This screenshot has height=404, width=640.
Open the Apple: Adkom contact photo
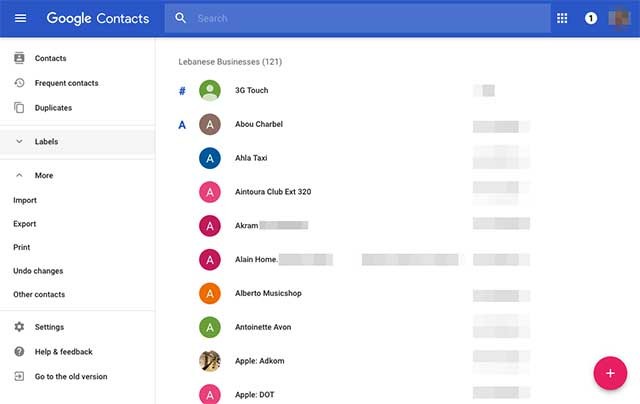210,361
